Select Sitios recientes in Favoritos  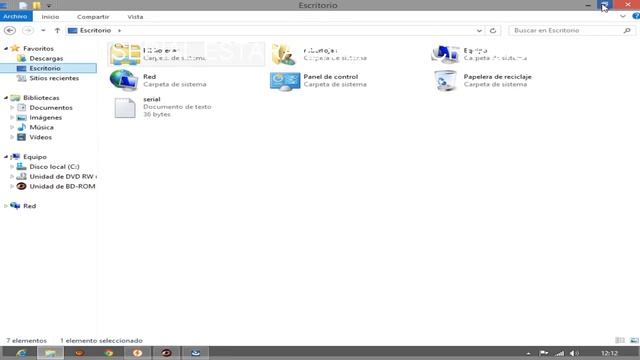[x=54, y=78]
